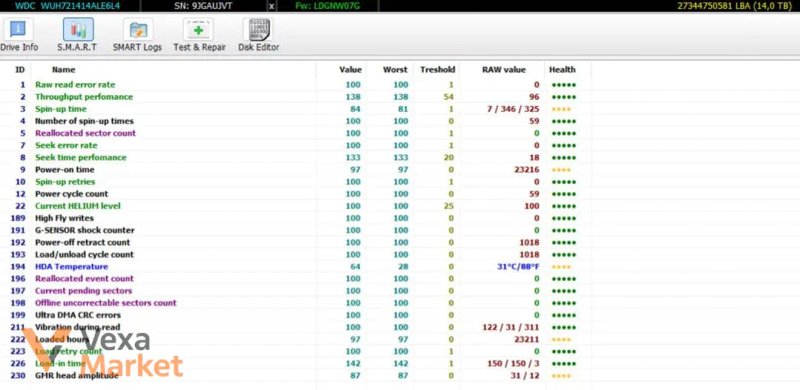Viewport: 800px width, 390px height.
Task: Click the Fw: LDGNW07G firmware label
Action: click(x=328, y=6)
